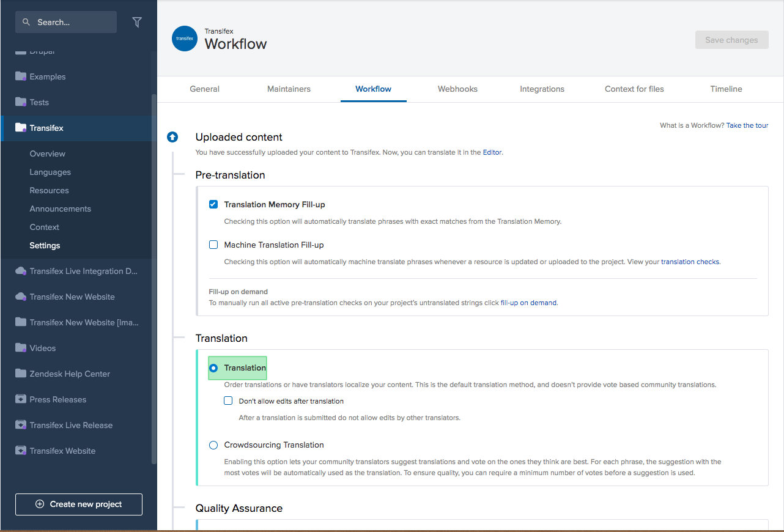Screen dimensions: 784x532
Task: Select Context in the sidebar
Action: [45, 227]
